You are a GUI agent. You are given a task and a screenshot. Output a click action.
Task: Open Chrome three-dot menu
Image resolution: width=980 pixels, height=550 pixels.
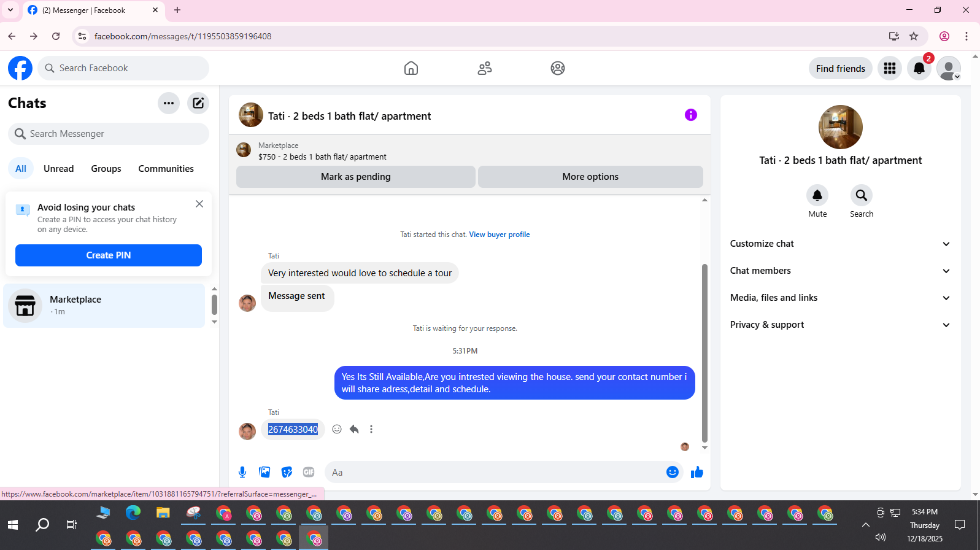(966, 36)
